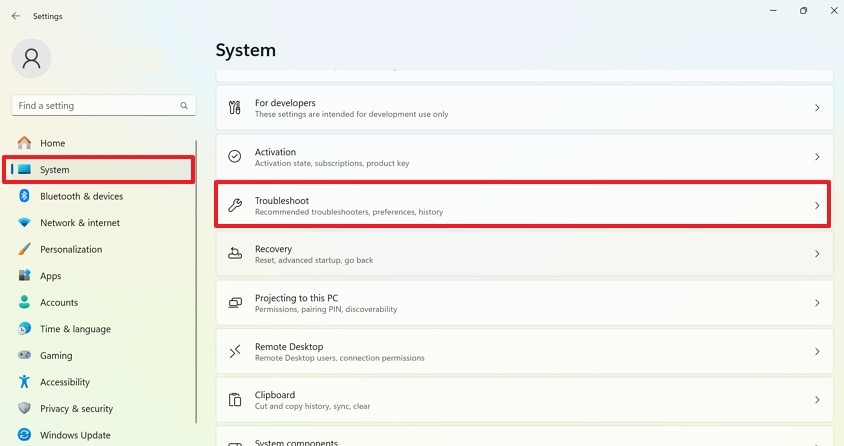The image size is (844, 446).
Task: Click the Privacy shield icon
Action: pyautogui.click(x=24, y=408)
